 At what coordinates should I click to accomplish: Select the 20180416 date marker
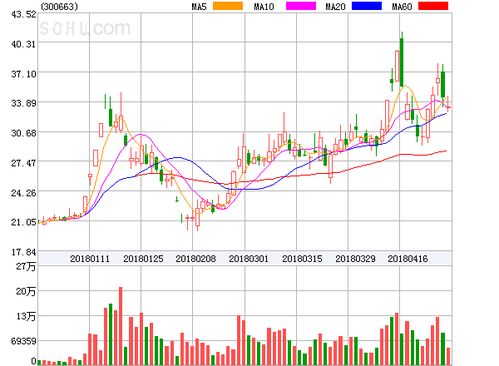pyautogui.click(x=408, y=259)
